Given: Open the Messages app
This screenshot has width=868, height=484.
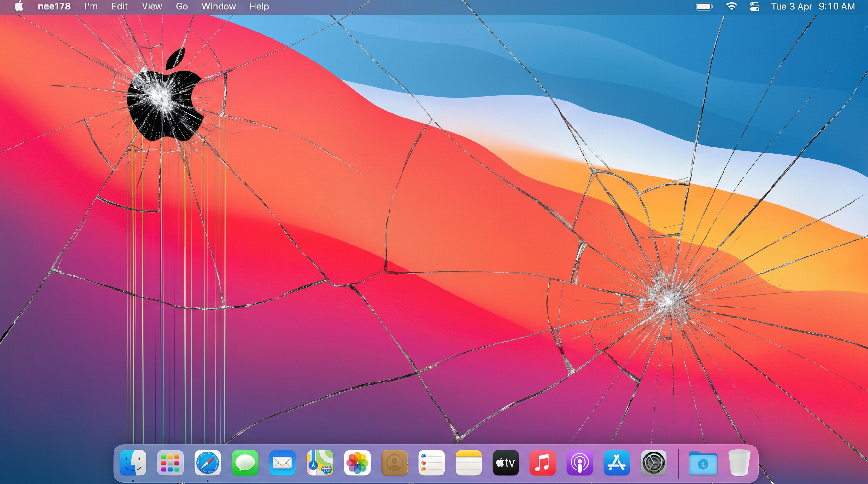Looking at the screenshot, I should pos(245,463).
